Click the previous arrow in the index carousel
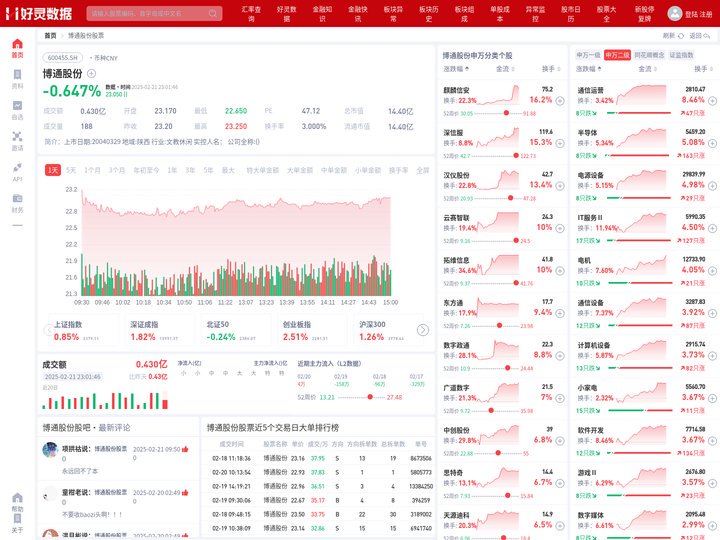 (48, 330)
